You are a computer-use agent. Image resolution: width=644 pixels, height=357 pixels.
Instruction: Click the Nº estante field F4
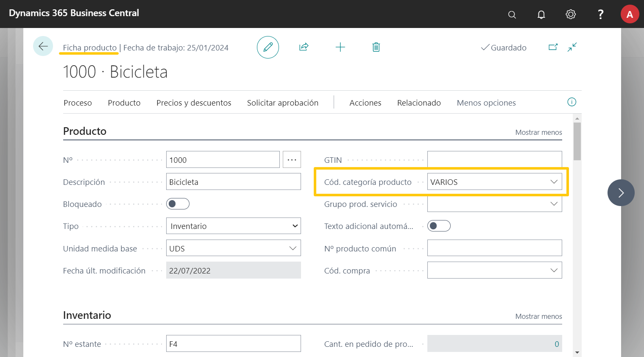click(x=234, y=343)
